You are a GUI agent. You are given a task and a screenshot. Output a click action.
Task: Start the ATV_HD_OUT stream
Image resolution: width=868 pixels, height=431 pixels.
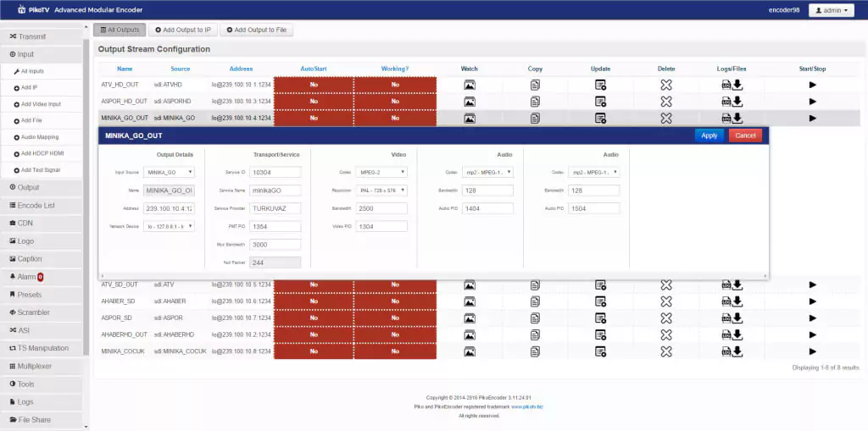(812, 86)
